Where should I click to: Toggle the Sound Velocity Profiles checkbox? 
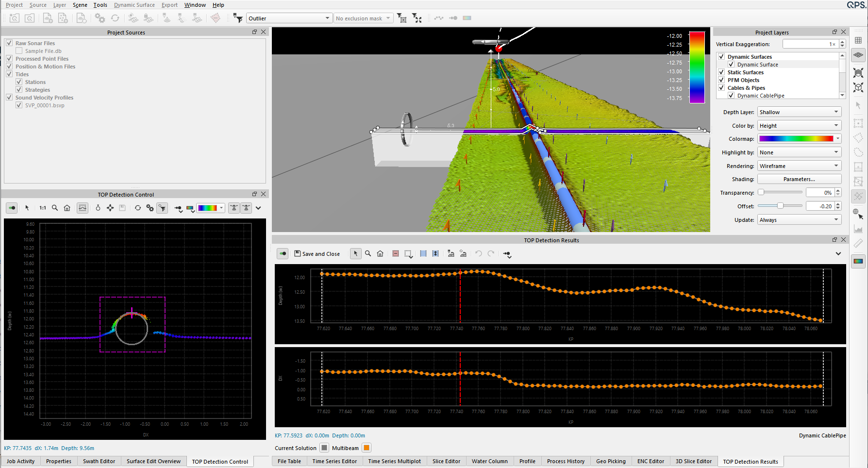point(9,98)
